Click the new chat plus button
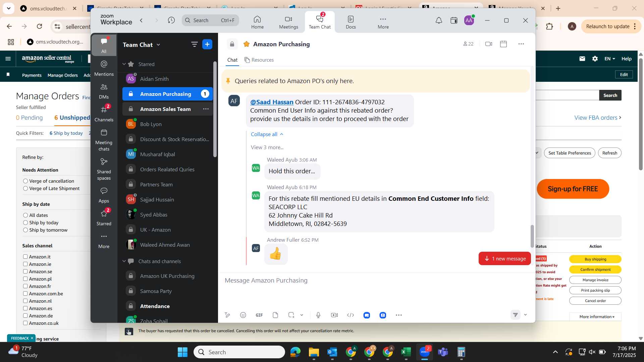The image size is (644, 362). point(207,44)
